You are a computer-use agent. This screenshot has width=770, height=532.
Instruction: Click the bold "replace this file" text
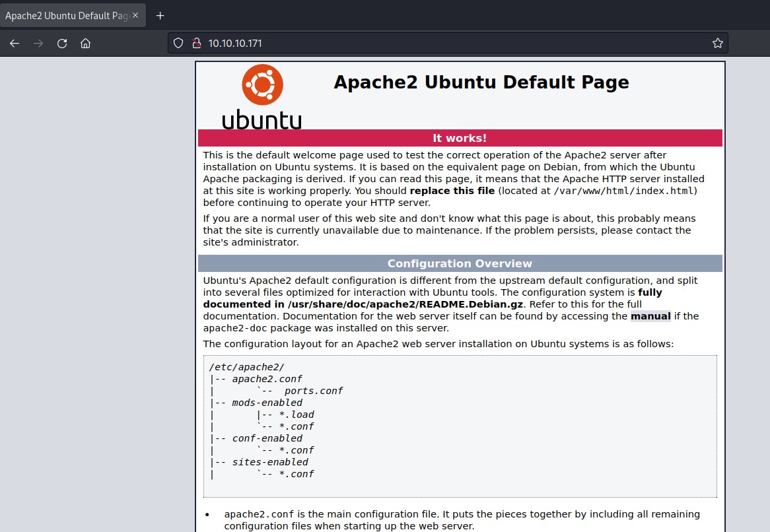(x=452, y=191)
